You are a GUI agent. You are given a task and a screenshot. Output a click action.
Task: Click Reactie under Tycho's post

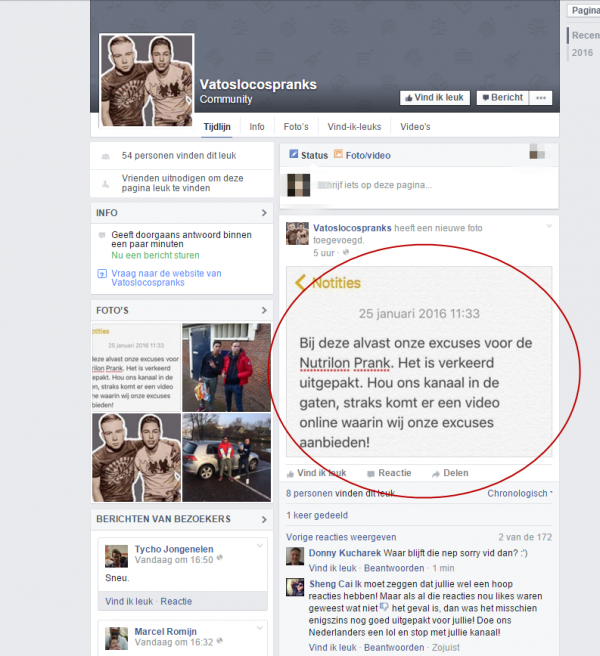click(176, 602)
